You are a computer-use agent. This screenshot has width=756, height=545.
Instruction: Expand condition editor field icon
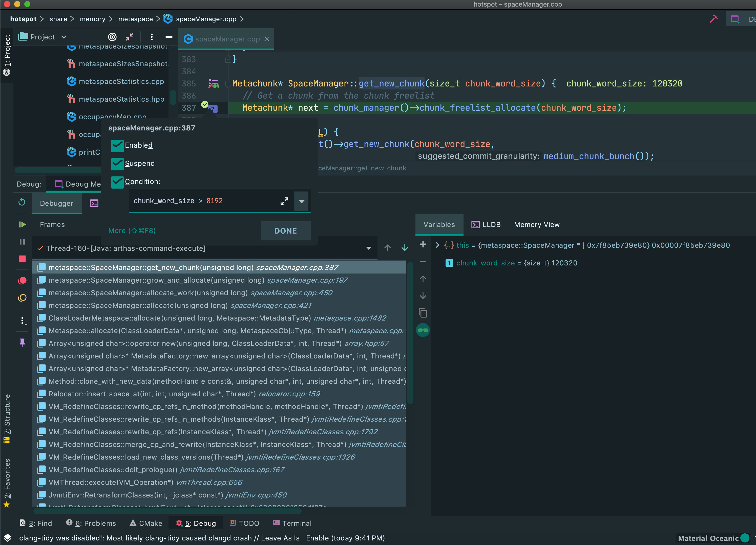[x=284, y=201]
